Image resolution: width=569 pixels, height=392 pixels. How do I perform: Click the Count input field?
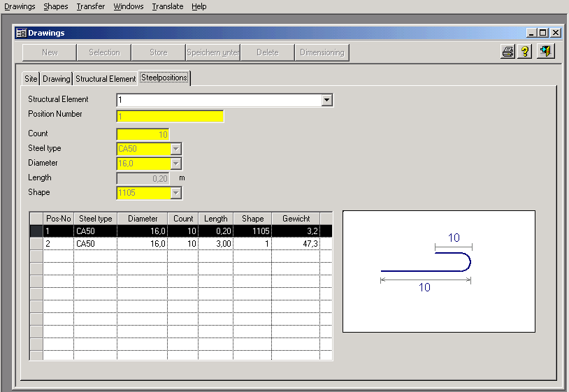pos(143,134)
